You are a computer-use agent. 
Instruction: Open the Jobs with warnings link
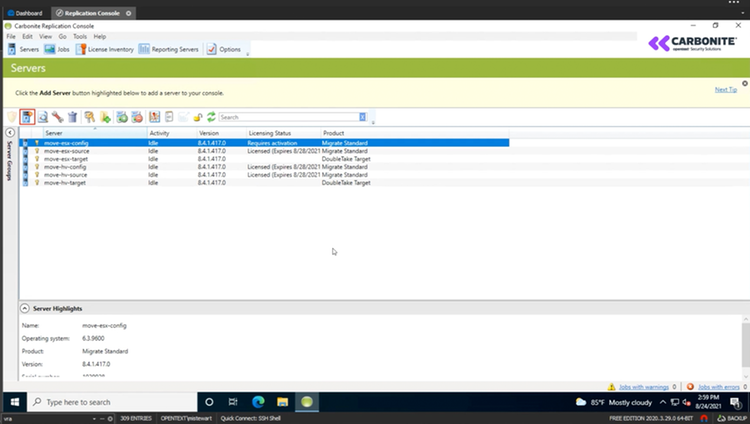point(643,387)
